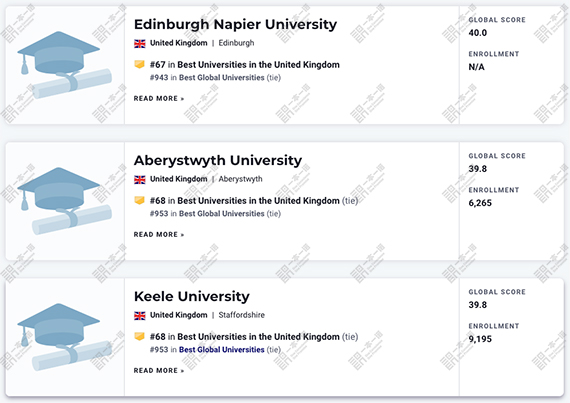This screenshot has height=403, width=570.
Task: Click the gold badge icon beside #67
Action: [x=140, y=64]
